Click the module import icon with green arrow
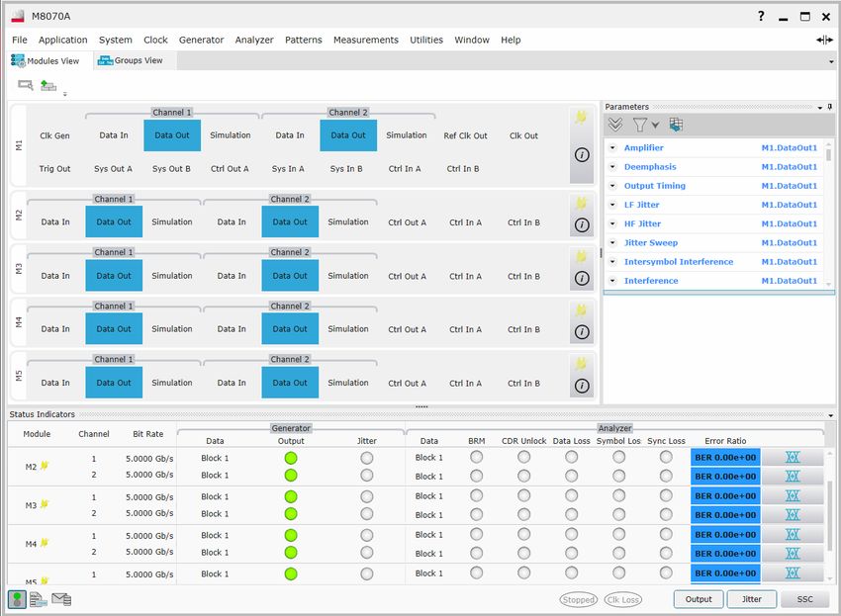This screenshot has width=841, height=616. [x=48, y=85]
